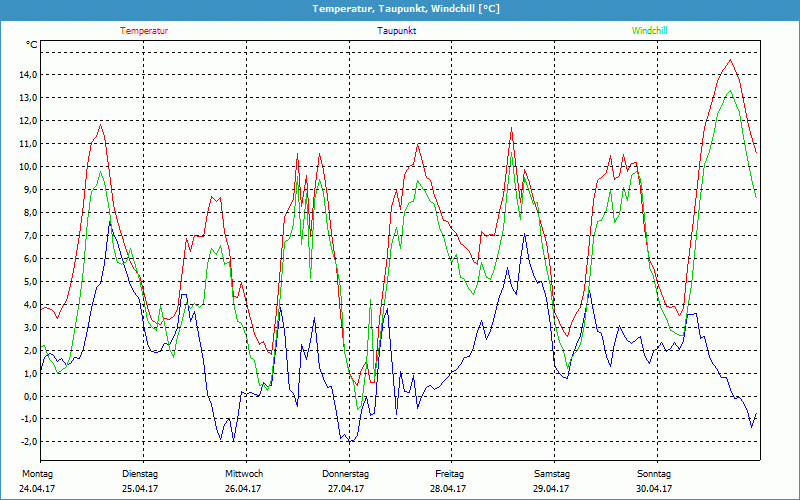Click the 10,0 y-axis value
Viewport: 800px width, 500px height.
click(x=29, y=167)
